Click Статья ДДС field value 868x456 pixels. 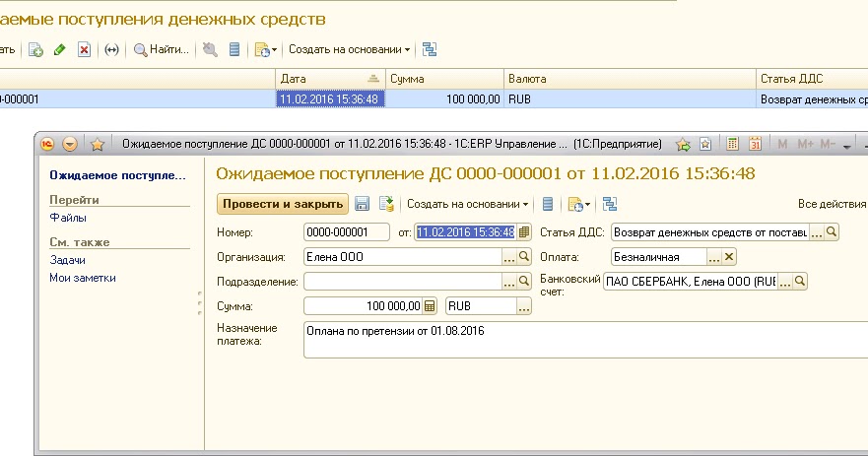(710, 232)
